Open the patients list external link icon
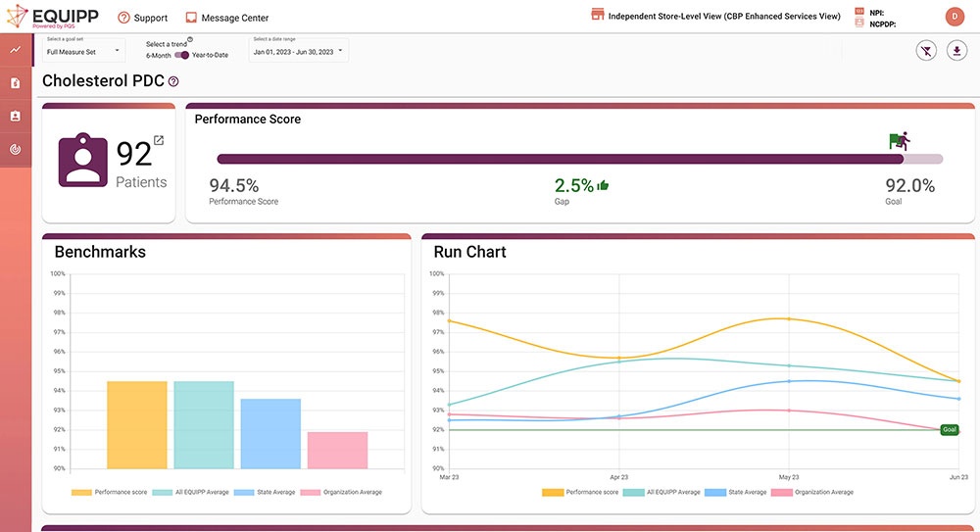This screenshot has height=532, width=980. click(x=159, y=140)
